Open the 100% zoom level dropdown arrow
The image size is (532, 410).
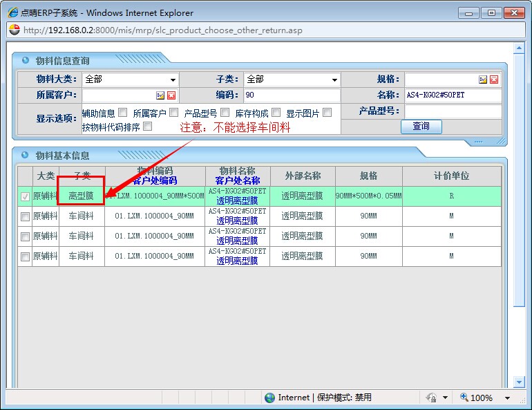pyautogui.click(x=508, y=398)
